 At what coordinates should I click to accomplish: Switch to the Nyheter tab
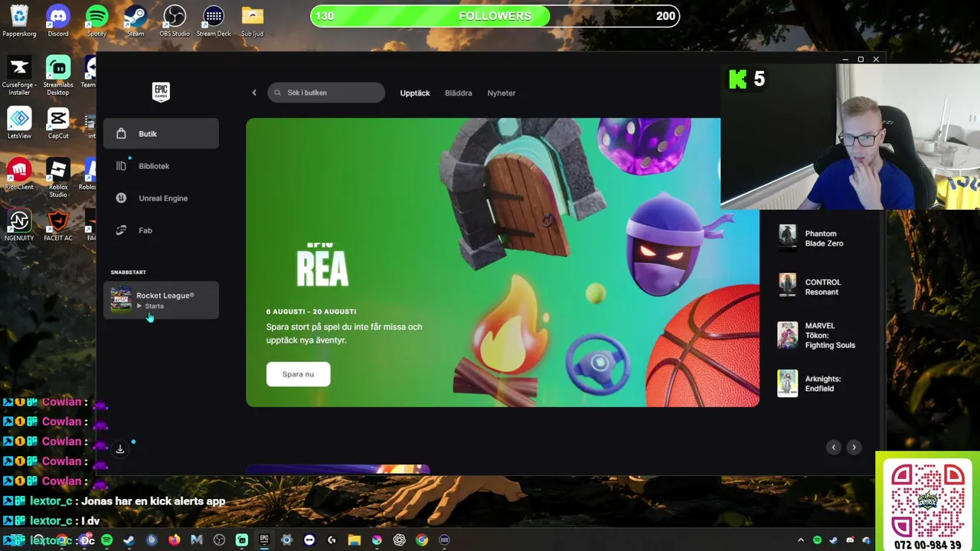pyautogui.click(x=501, y=93)
